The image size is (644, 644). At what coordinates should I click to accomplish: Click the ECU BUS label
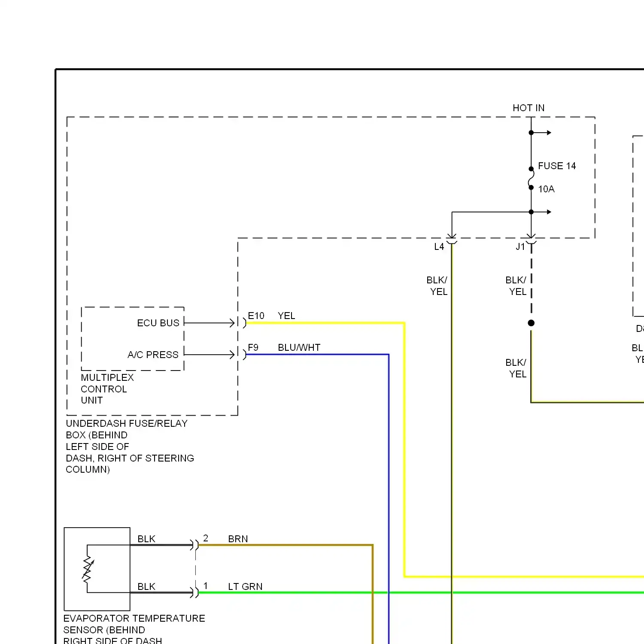pos(158,323)
